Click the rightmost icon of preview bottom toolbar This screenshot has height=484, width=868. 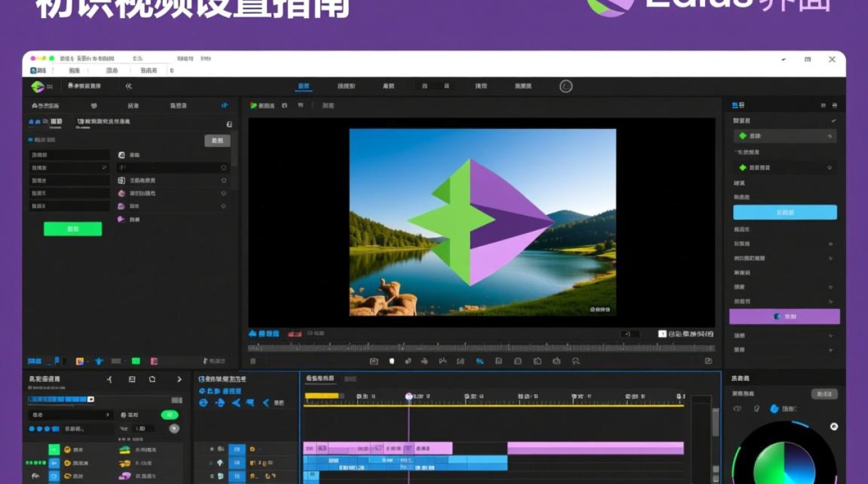click(708, 361)
